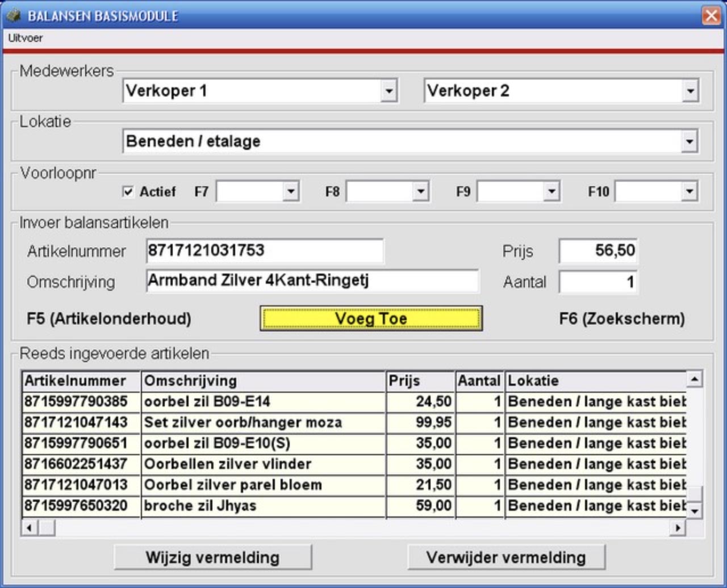
Task: Click the Aantal input field
Action: coord(598,282)
